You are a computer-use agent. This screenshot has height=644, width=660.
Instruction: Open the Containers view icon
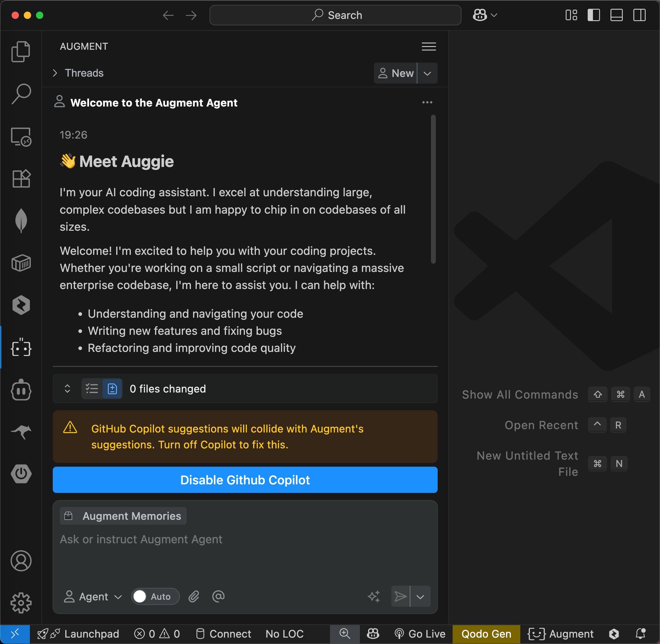[x=21, y=263]
